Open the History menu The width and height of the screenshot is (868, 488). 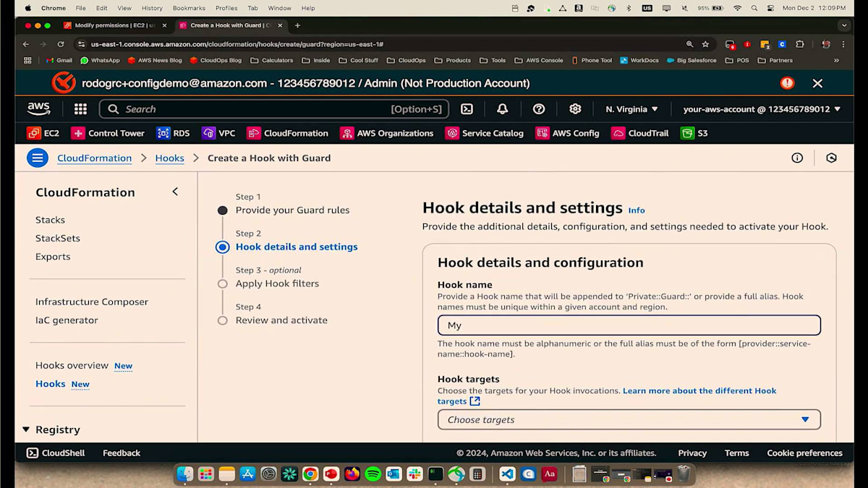(x=152, y=8)
